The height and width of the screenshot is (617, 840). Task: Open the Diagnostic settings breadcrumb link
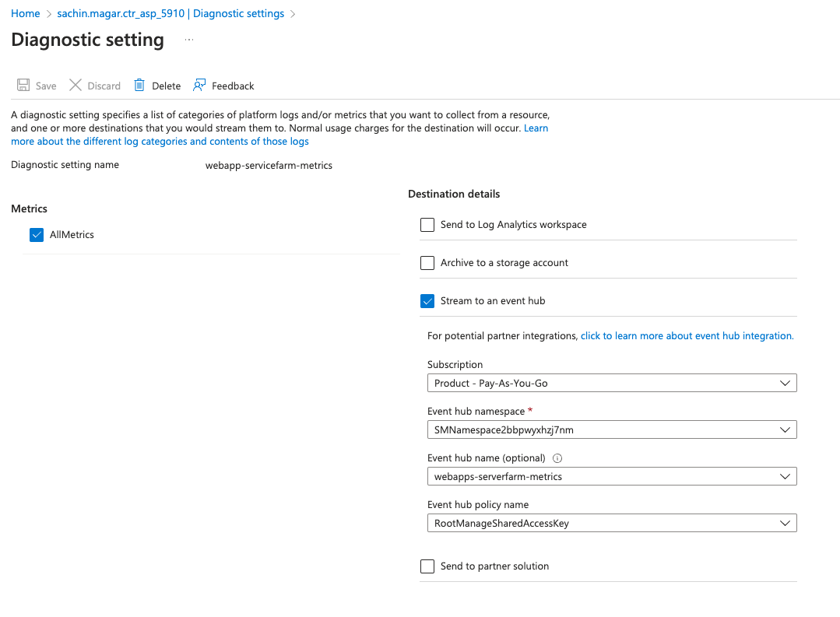point(170,14)
